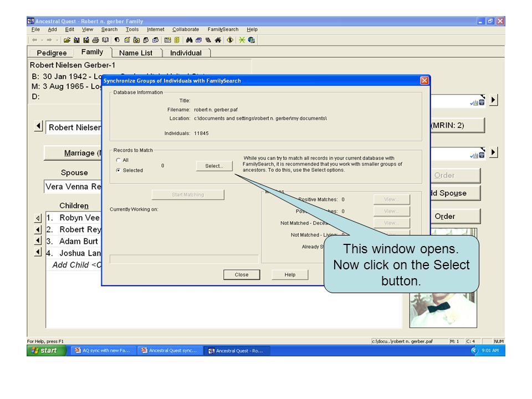532x399 pixels.
Task: Click the blue stacked windows icon right of binoculars
Action: click(x=199, y=40)
